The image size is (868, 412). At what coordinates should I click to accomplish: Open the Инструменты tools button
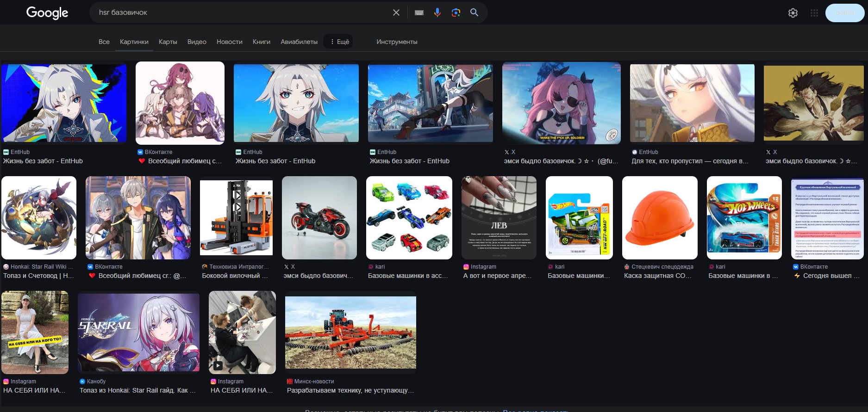click(397, 42)
